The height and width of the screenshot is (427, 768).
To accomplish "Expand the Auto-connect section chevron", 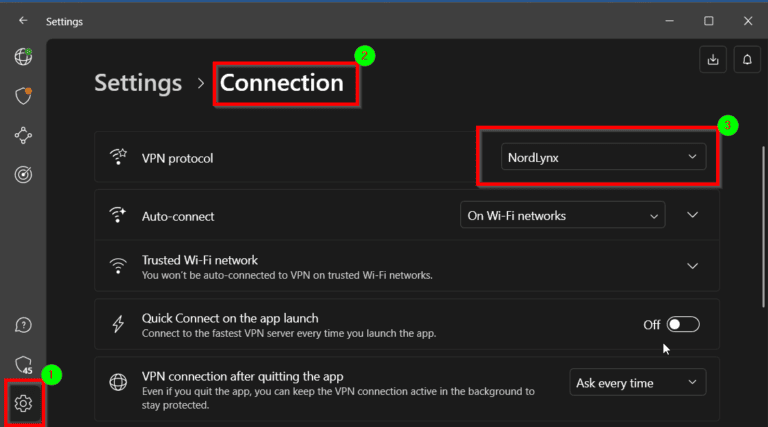I will (x=693, y=215).
